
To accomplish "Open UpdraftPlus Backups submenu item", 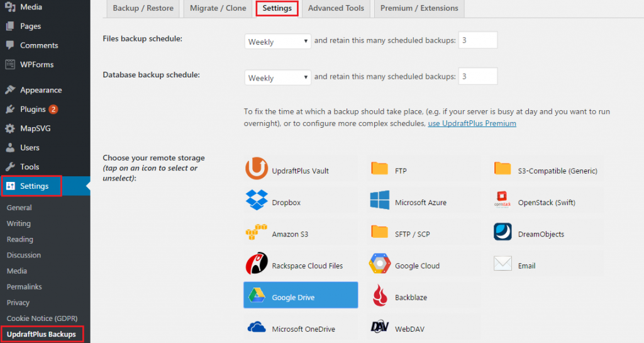I will pos(42,334).
